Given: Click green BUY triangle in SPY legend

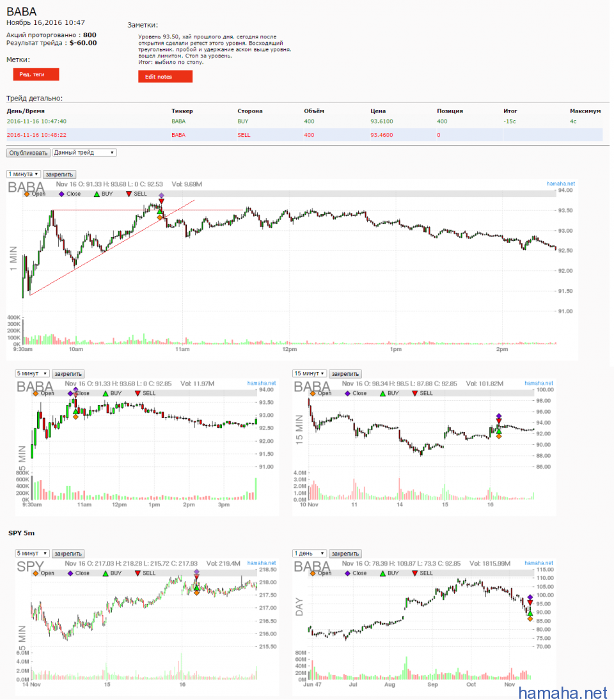Looking at the screenshot, I should (x=106, y=573).
